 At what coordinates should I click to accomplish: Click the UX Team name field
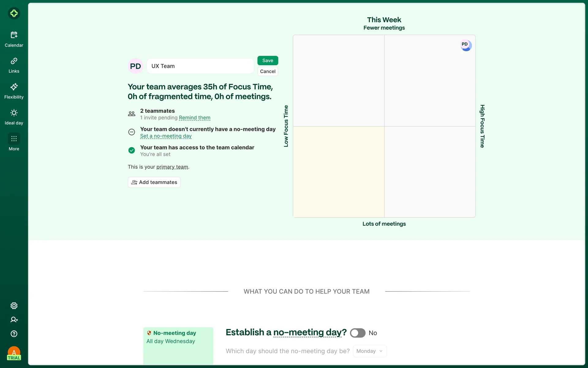coord(200,66)
